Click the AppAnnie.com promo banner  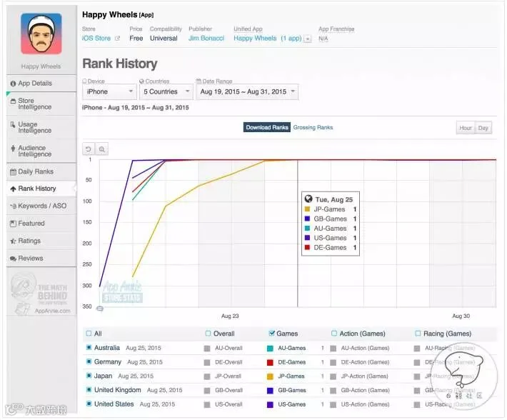tap(41, 294)
